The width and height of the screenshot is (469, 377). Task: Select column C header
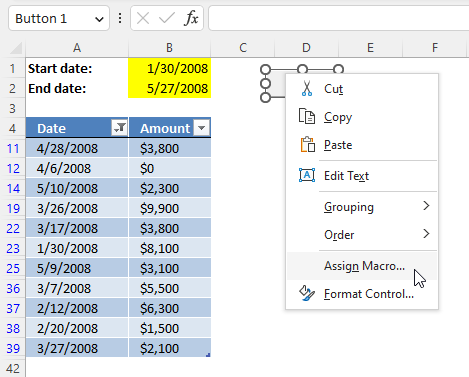tap(243, 48)
